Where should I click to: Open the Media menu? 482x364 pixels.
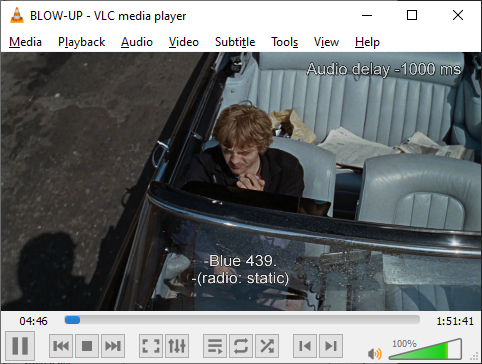25,42
